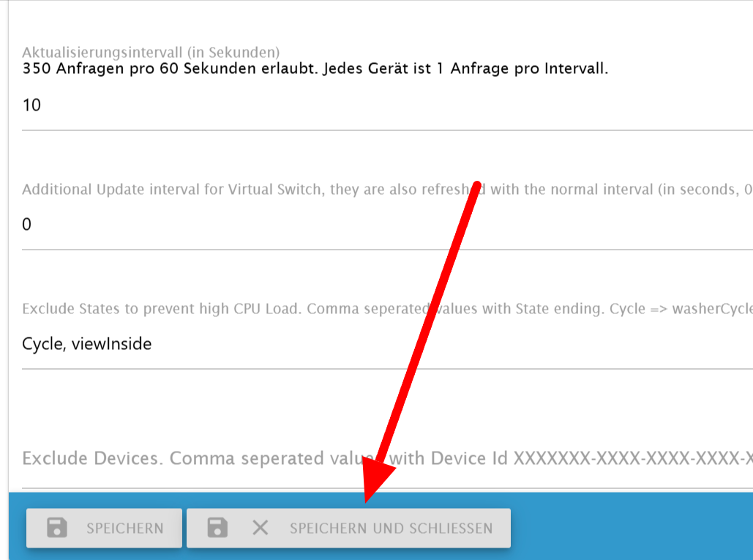Click the 350 Anfragen pro 60 Sekunden hint

315,68
